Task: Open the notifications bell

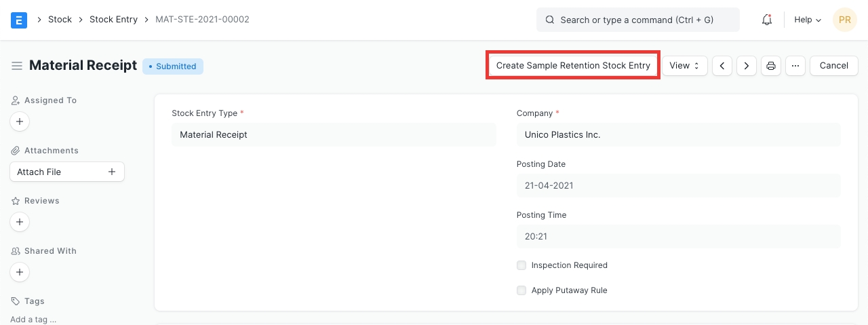Action: click(767, 20)
